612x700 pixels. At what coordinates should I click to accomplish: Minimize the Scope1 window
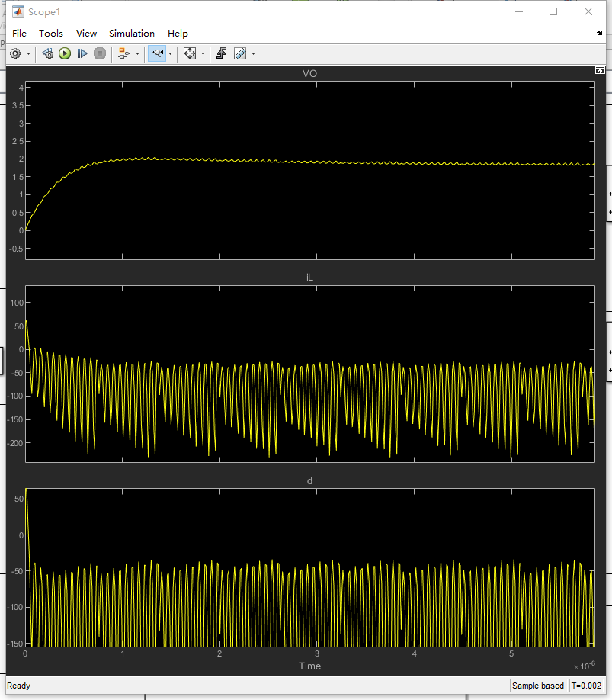[519, 12]
